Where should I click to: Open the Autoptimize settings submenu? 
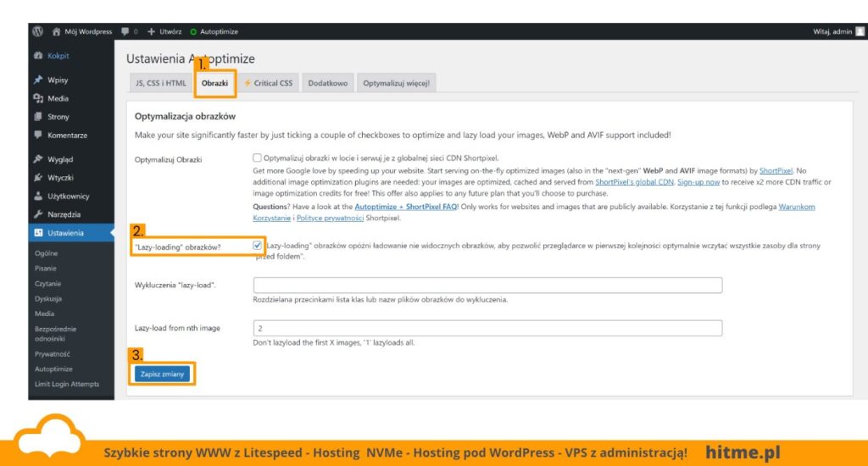[x=53, y=369]
